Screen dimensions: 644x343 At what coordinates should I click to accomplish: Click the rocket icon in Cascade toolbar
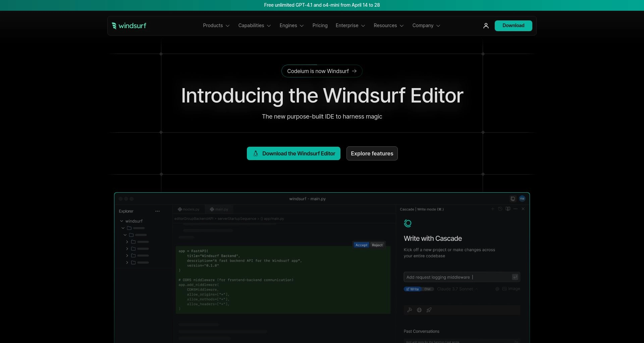click(x=429, y=310)
